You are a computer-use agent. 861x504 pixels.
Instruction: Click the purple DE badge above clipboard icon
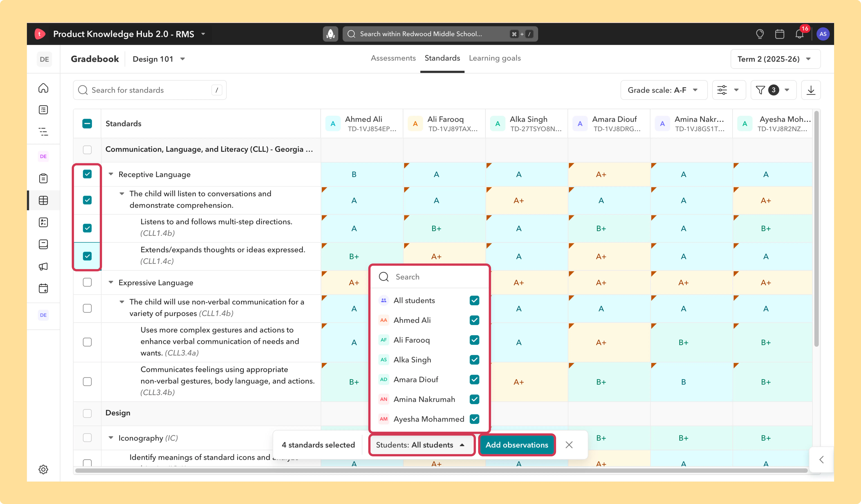(43, 157)
